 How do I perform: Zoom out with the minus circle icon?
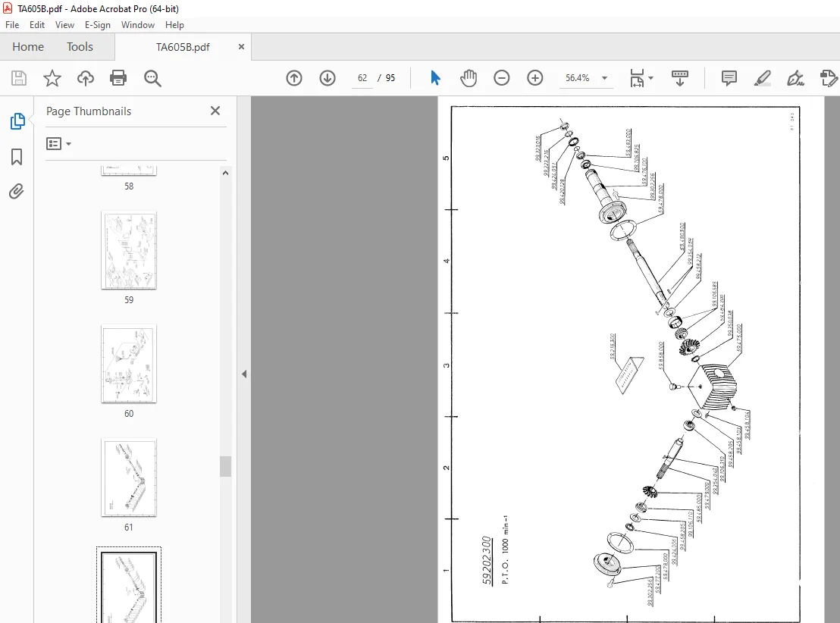point(501,78)
